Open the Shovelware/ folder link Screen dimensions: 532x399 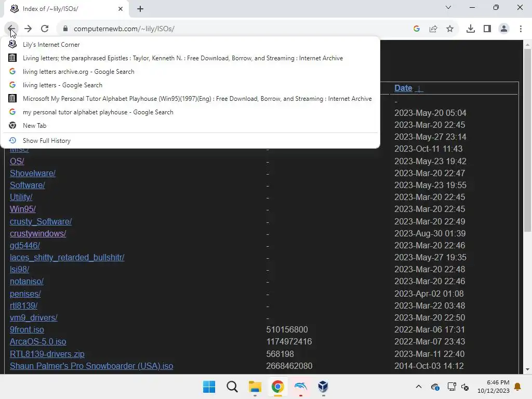point(33,173)
